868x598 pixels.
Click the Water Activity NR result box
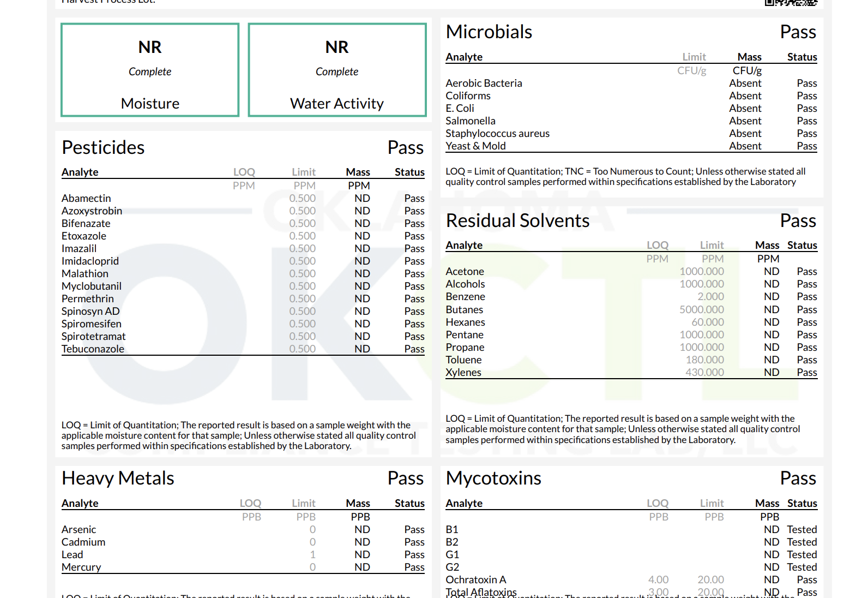[337, 70]
